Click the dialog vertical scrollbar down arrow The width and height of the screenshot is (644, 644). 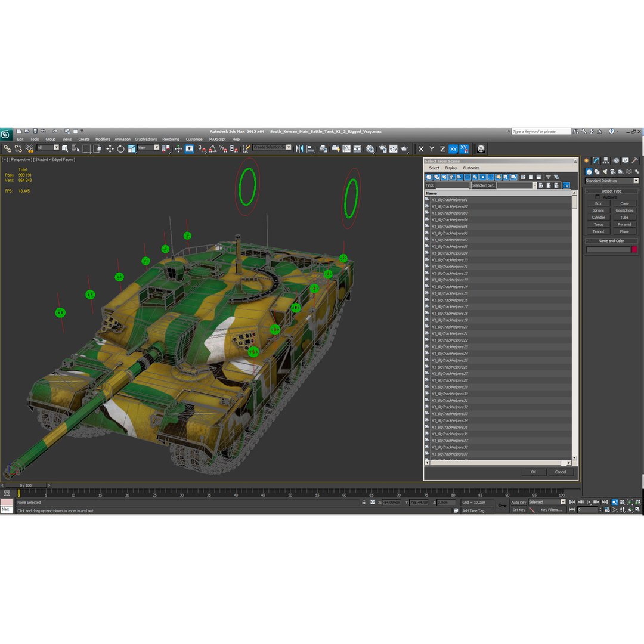pyautogui.click(x=574, y=457)
